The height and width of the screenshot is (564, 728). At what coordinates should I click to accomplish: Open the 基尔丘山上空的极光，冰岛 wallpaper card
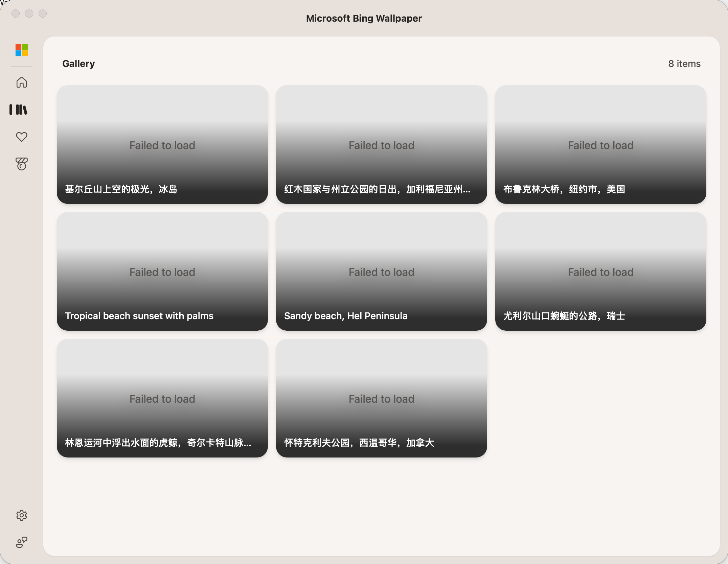pyautogui.click(x=162, y=144)
